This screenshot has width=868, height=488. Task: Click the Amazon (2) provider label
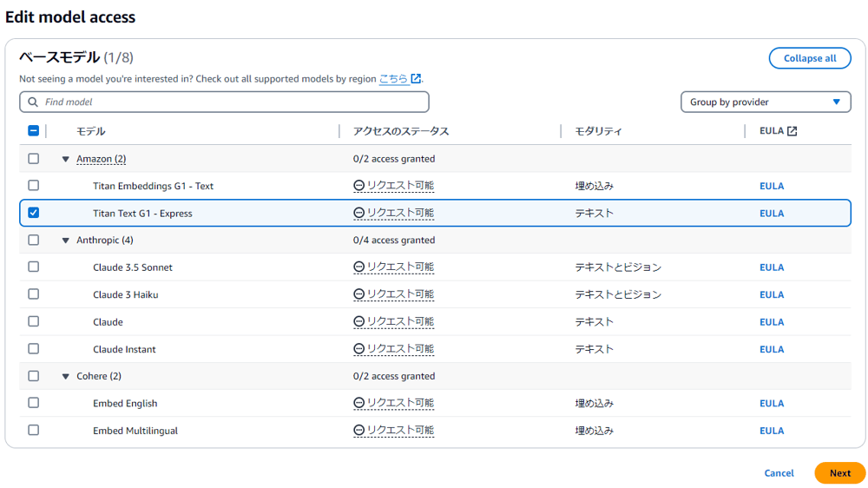[102, 159]
